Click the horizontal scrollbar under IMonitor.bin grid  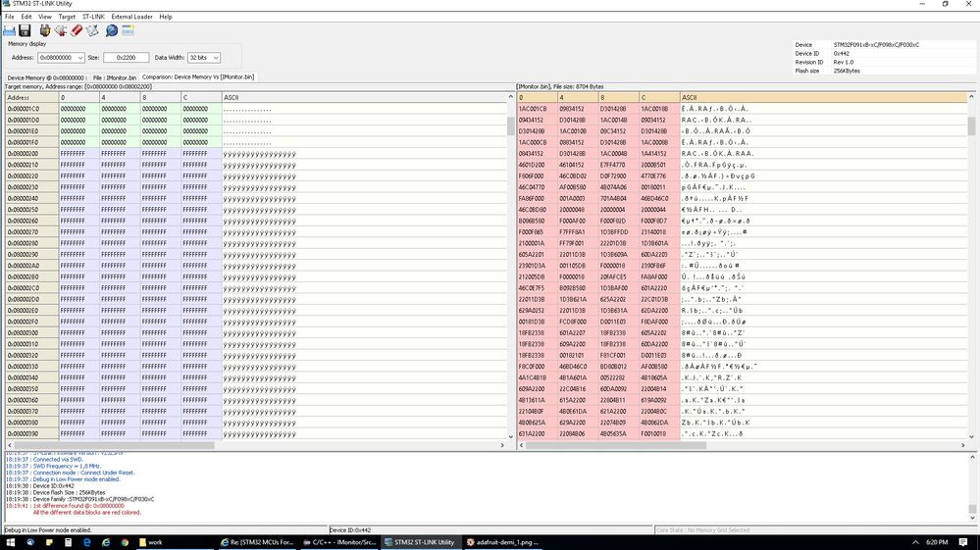coord(742,445)
